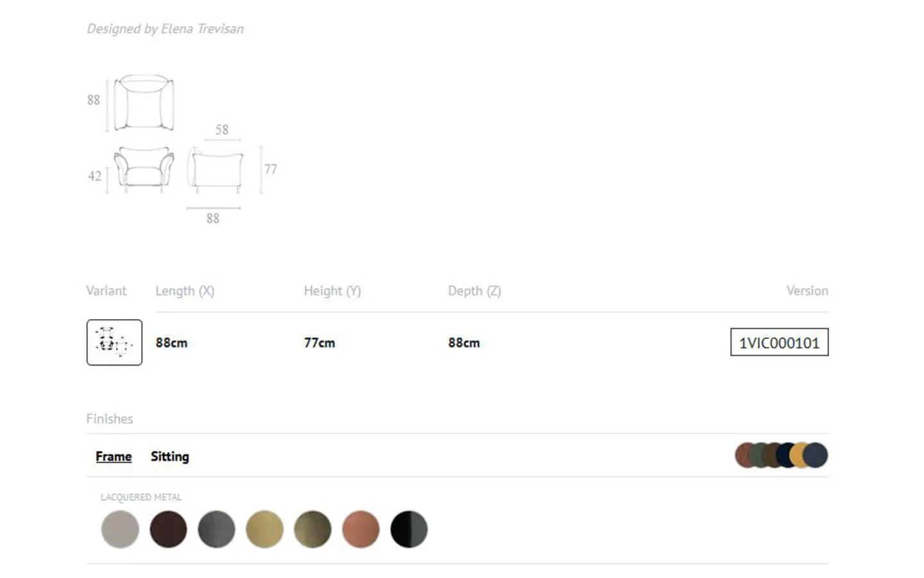Select the dark gray lacquered metal swatch
The width and height of the screenshot is (924, 578).
coord(216,529)
